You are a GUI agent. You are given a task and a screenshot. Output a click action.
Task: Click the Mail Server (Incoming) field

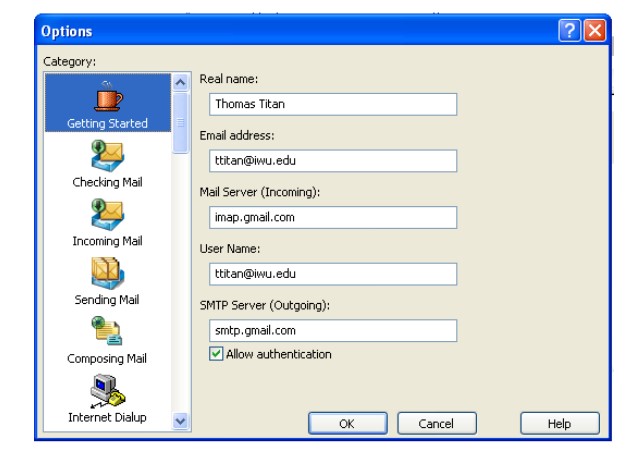(x=333, y=217)
